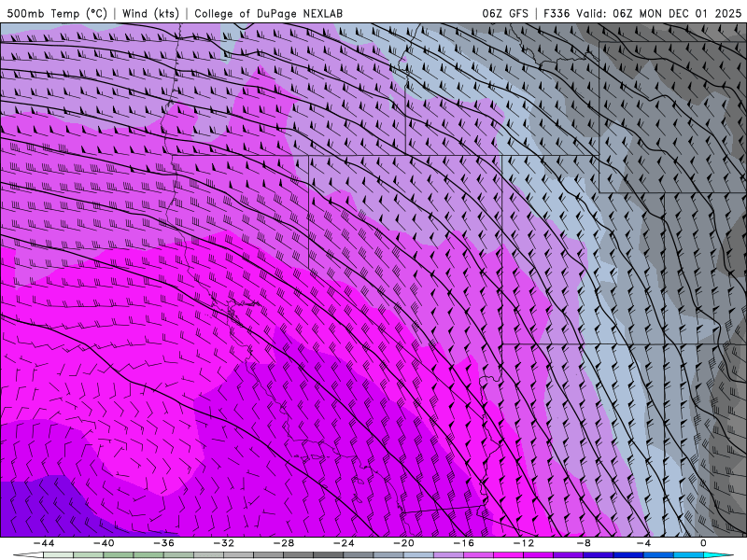Click the "Wind (kts)" header label

point(150,13)
